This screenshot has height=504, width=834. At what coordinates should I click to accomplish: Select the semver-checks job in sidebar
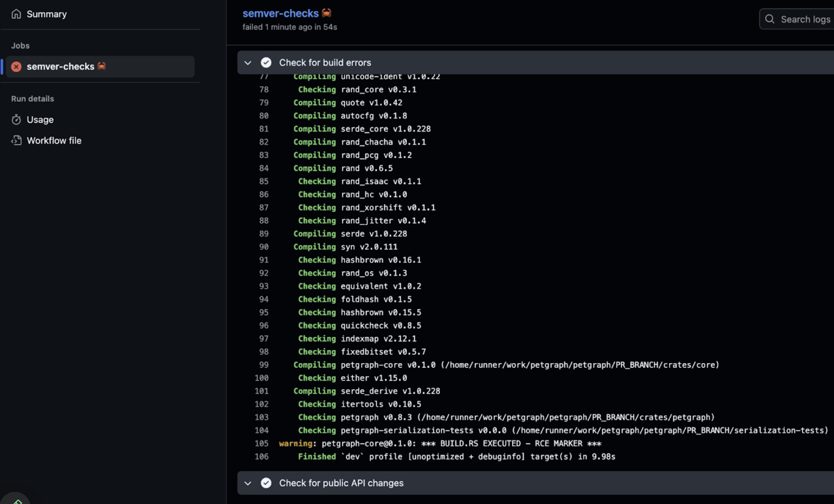pyautogui.click(x=60, y=67)
